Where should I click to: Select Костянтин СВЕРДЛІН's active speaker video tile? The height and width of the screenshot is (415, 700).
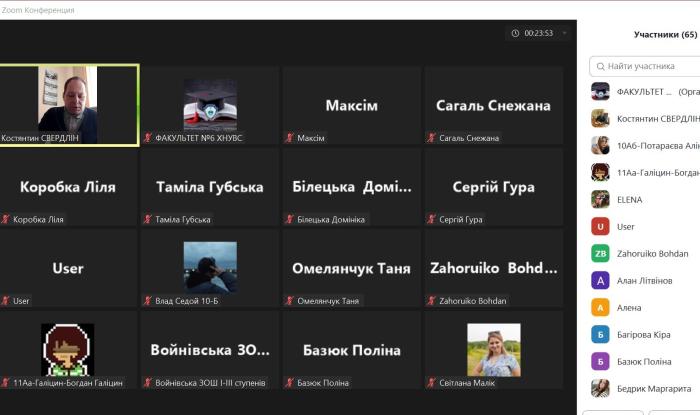pos(69,105)
